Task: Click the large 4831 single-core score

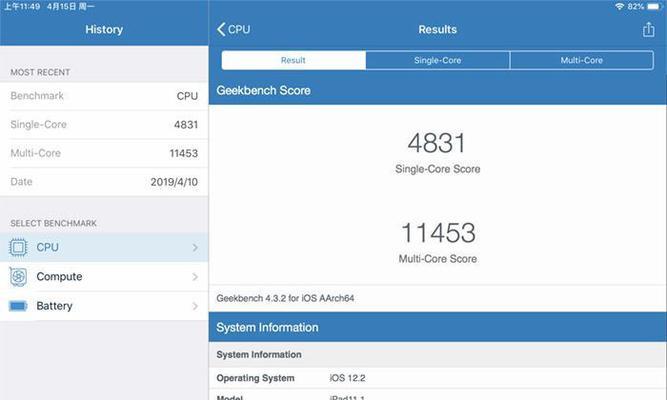Action: 436,143
